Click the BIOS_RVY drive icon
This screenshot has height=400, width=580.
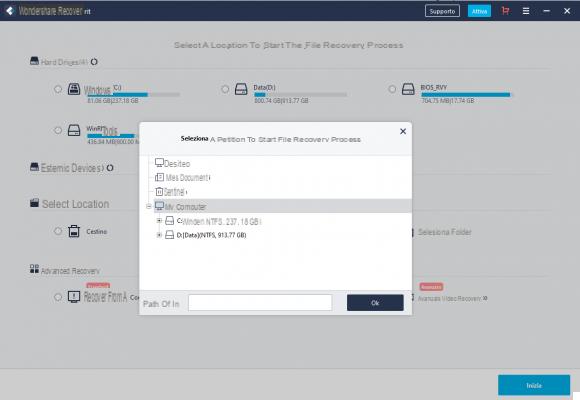408,89
